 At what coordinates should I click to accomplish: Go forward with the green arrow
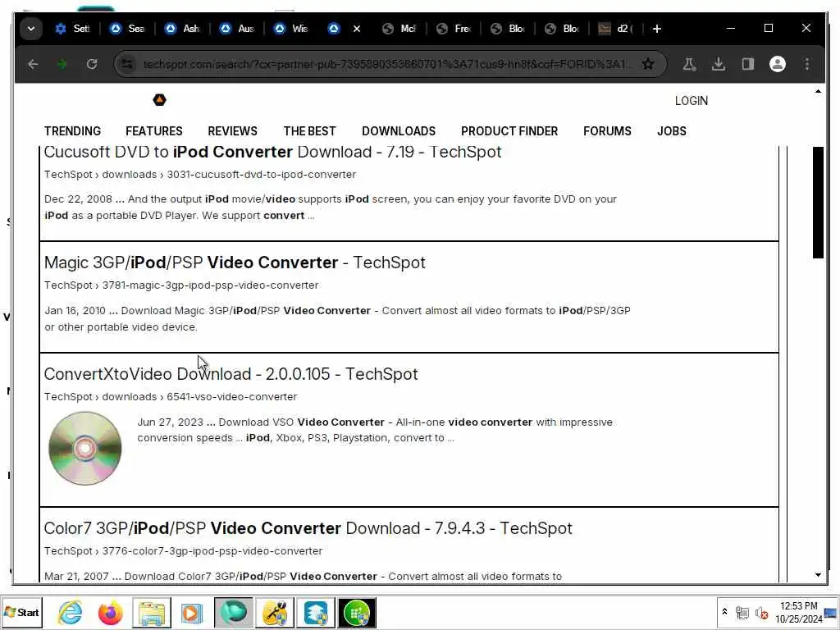pyautogui.click(x=62, y=64)
